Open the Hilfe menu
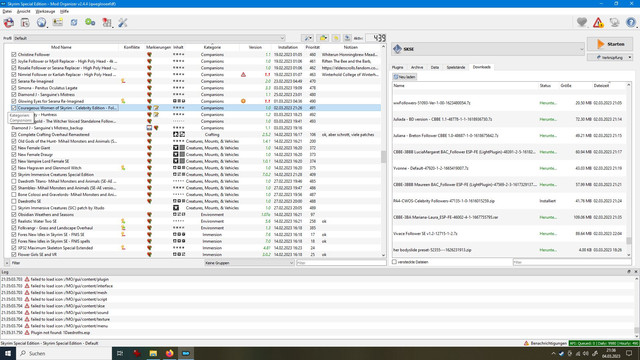 (64, 11)
